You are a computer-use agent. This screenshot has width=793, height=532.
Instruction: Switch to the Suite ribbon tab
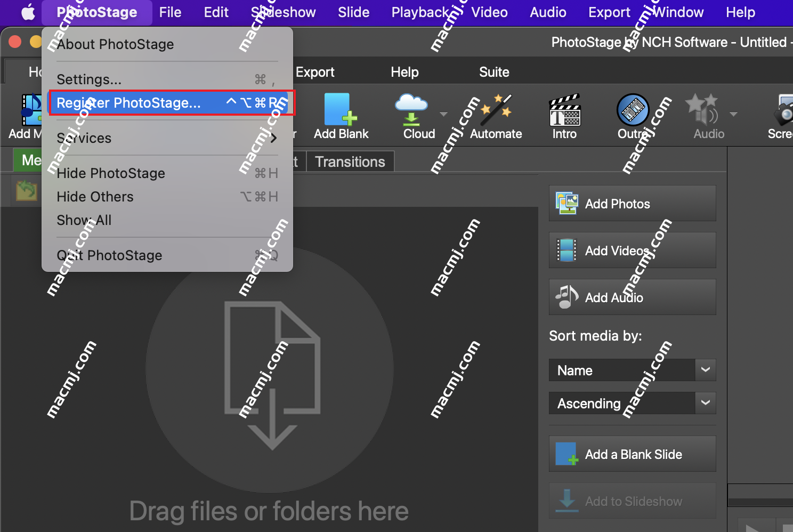pyautogui.click(x=494, y=72)
